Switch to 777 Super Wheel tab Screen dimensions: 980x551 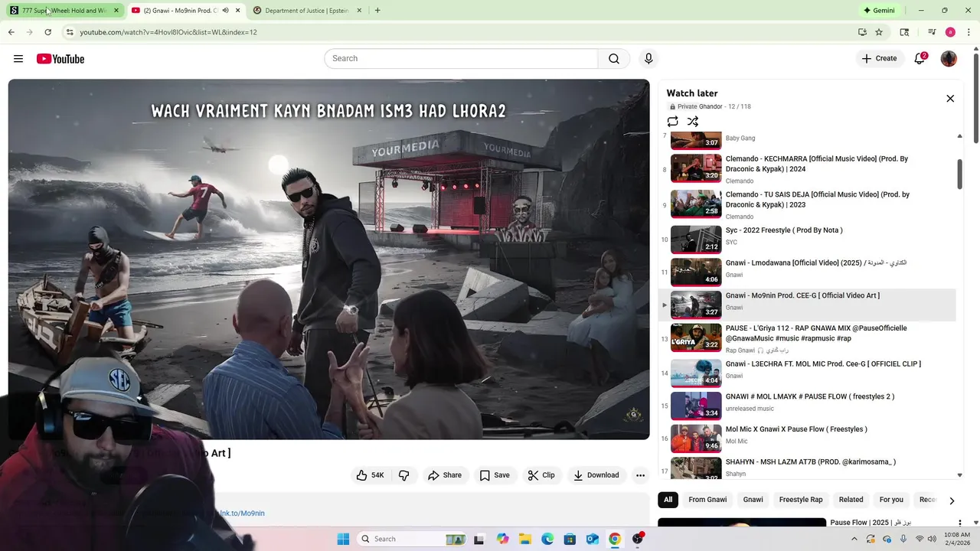click(x=64, y=11)
